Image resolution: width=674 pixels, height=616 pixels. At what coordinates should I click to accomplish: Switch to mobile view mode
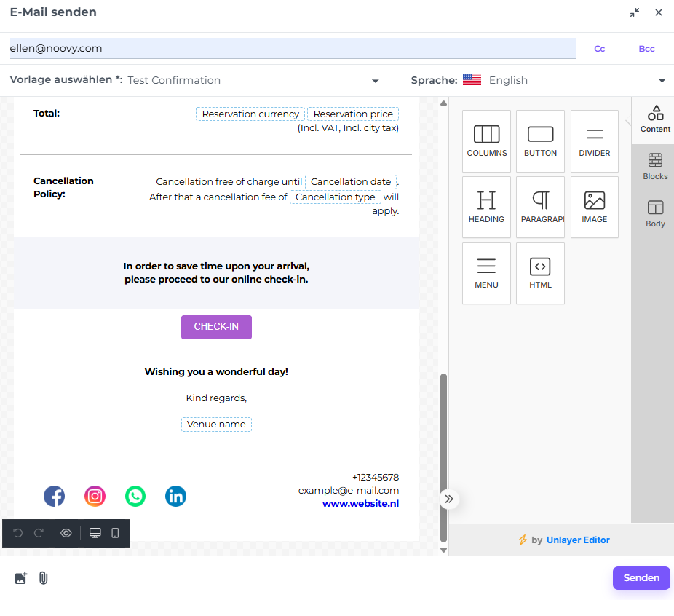115,533
